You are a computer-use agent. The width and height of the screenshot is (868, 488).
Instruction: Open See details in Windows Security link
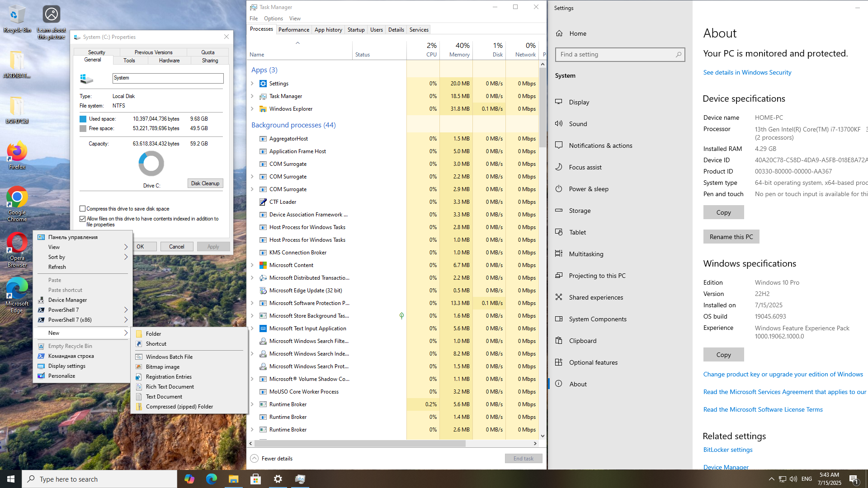tap(747, 72)
